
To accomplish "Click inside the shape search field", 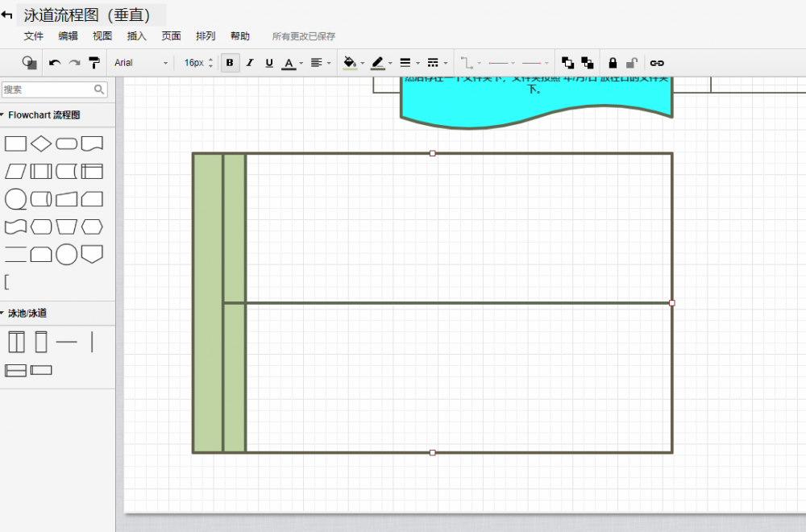I will click(48, 89).
